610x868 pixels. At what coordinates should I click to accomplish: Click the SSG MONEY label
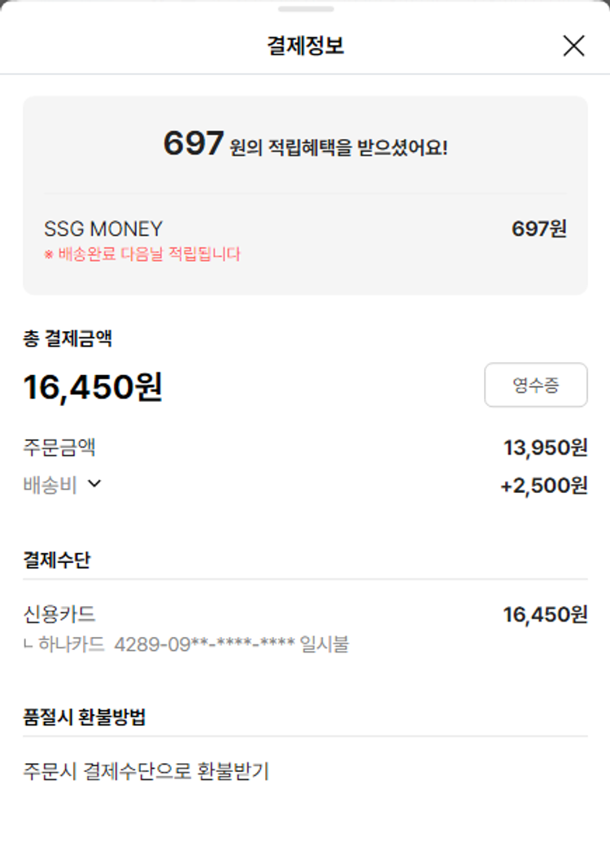point(103,229)
